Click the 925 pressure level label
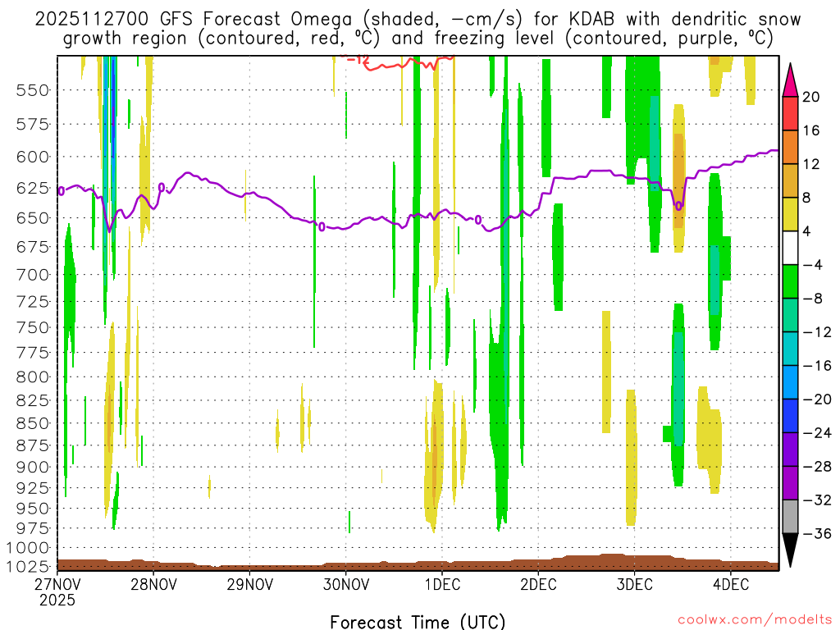The height and width of the screenshot is (630, 840). tap(32, 488)
